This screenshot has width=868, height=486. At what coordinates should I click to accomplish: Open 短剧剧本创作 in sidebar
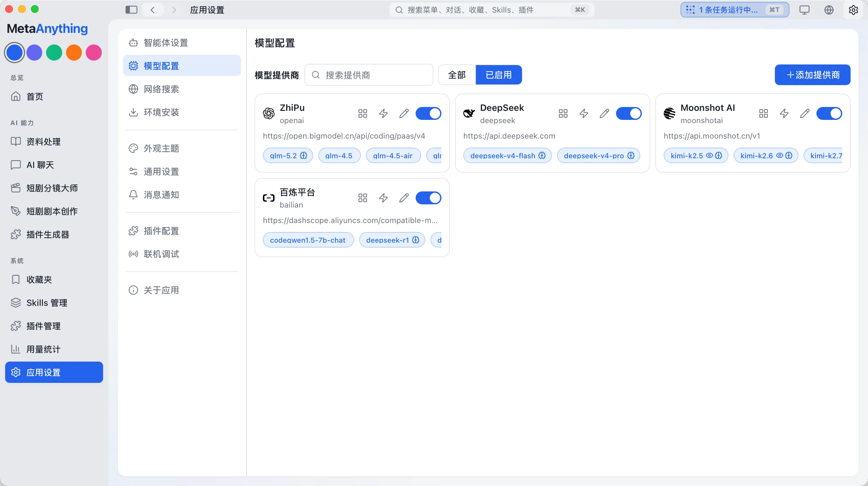54,211
